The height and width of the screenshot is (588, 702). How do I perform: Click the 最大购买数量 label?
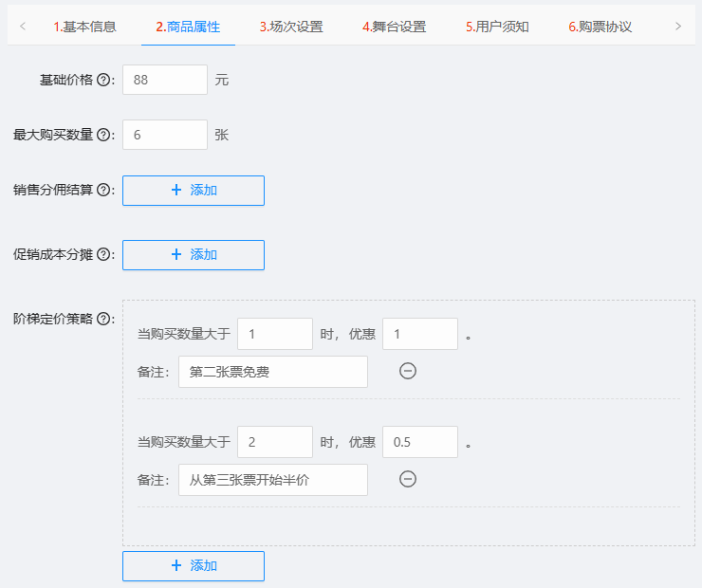53,135
